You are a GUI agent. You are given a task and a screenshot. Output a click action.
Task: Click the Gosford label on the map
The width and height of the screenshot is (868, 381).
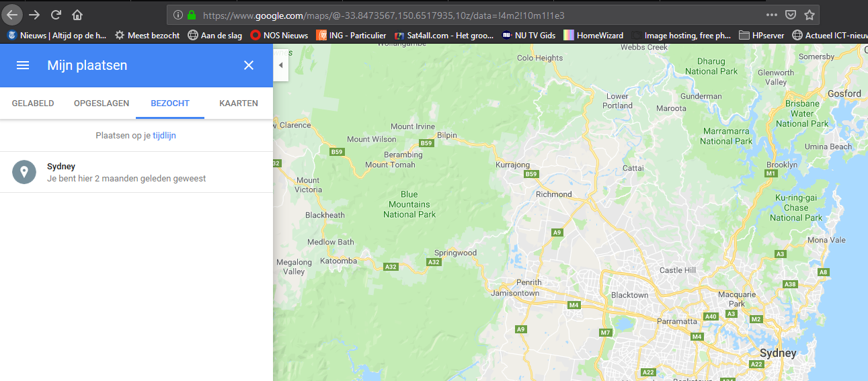point(844,93)
